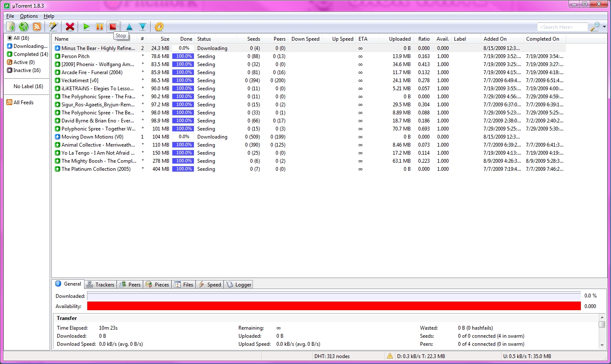
Task: Click the Move Up Queue arrow icon
Action: coord(129,27)
